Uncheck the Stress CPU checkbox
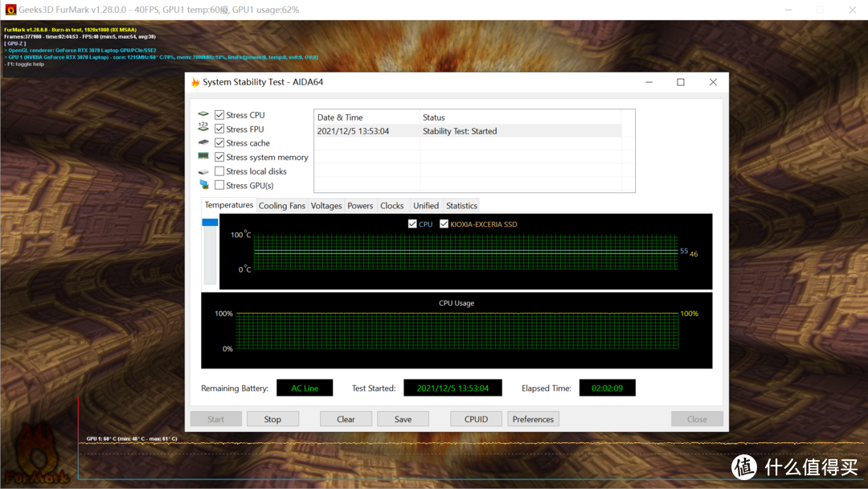868x489 pixels. [x=219, y=115]
